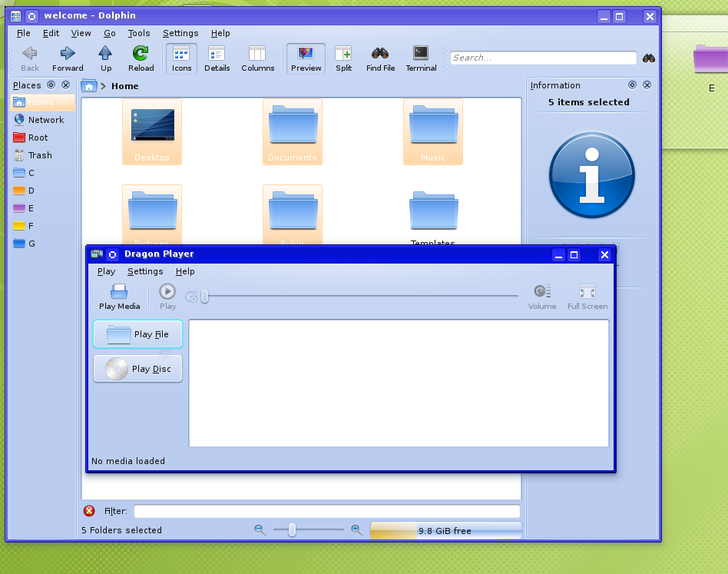728x574 pixels.
Task: Toggle the Preview button in Dolphin
Action: (306, 58)
